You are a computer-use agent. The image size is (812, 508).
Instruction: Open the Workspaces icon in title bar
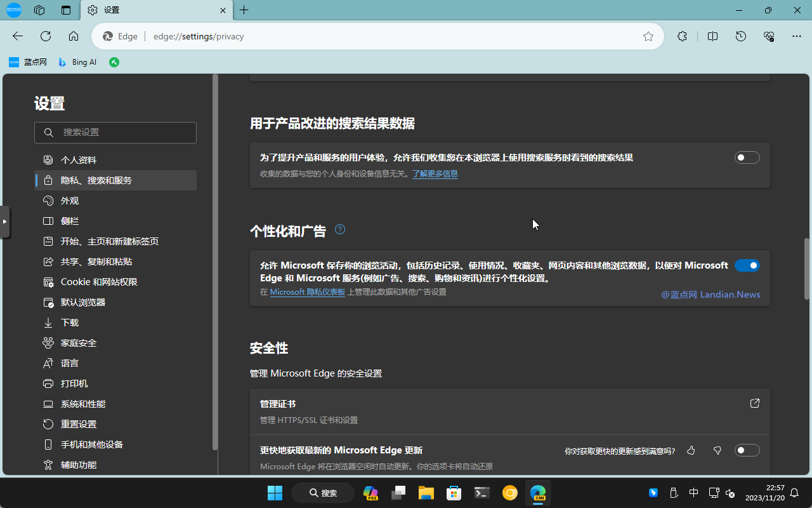coord(39,10)
